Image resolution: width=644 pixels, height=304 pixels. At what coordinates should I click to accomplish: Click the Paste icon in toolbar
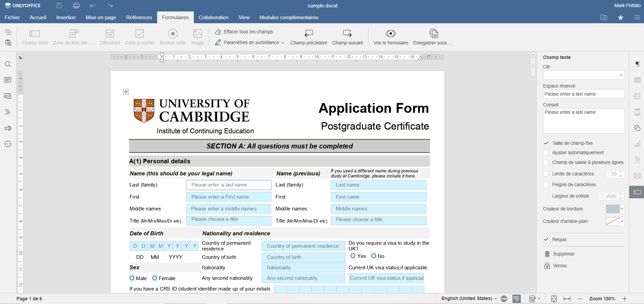[x=8, y=43]
